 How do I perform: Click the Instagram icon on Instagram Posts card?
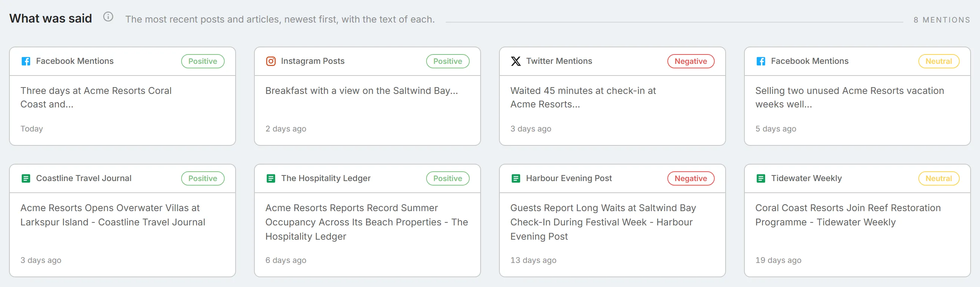[271, 61]
